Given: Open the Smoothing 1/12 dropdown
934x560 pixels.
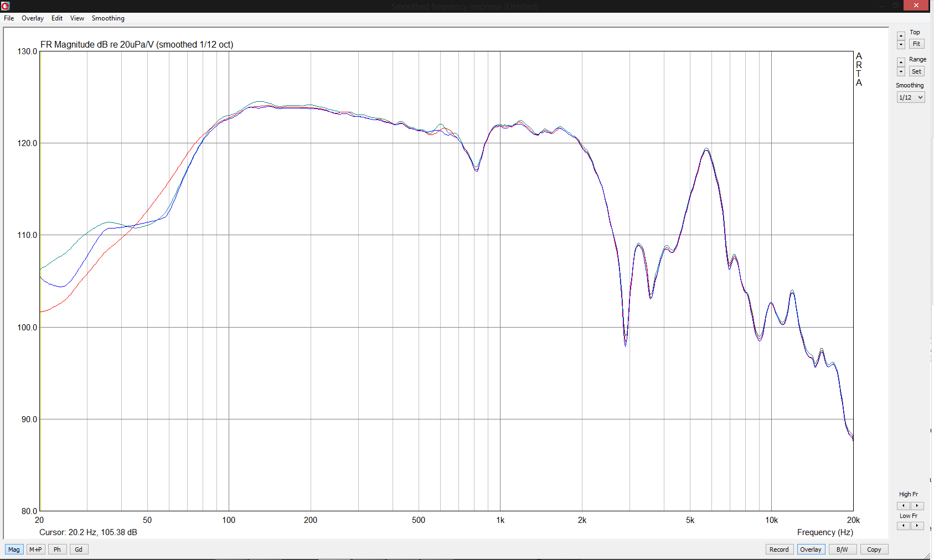Looking at the screenshot, I should click(911, 97).
